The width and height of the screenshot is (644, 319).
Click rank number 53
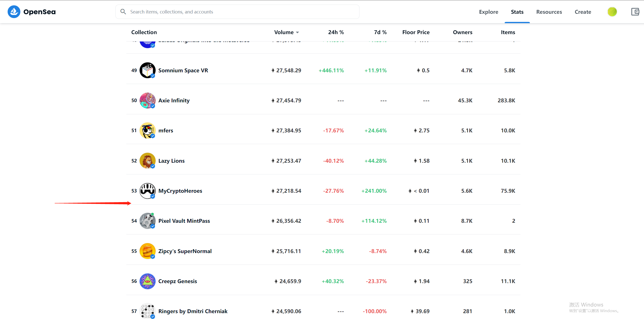[x=134, y=191]
